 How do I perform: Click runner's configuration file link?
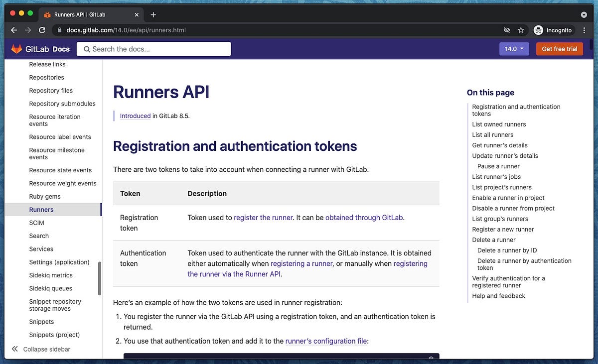326,341
